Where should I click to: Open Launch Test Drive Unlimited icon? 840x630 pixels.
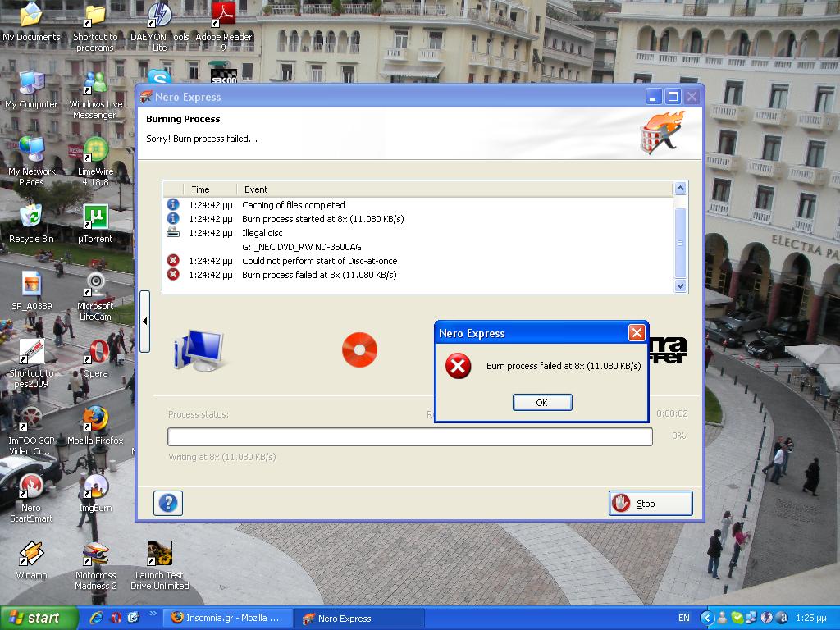[160, 566]
